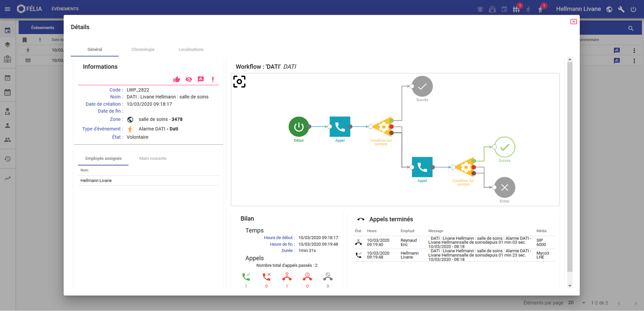
Task: Toggle the pink exclamation priority flag
Action: pyautogui.click(x=213, y=79)
